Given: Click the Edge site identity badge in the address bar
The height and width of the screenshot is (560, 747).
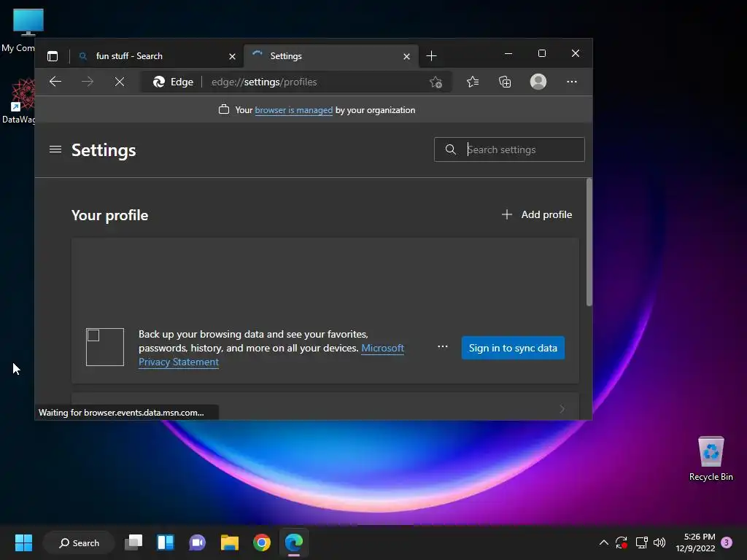Looking at the screenshot, I should [x=173, y=82].
